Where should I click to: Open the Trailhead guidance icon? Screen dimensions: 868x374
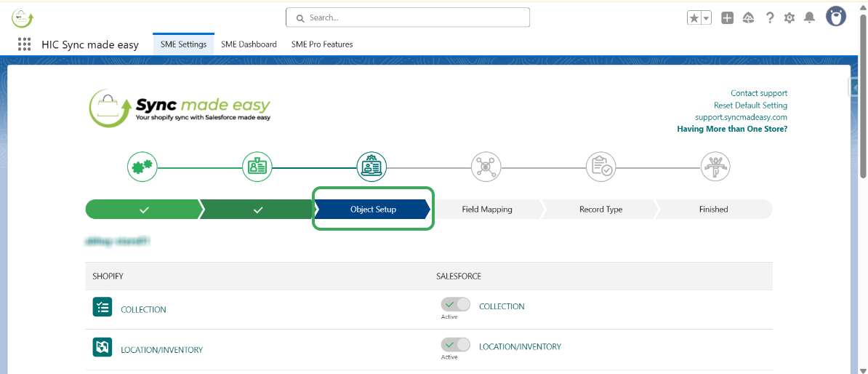pyautogui.click(x=749, y=17)
